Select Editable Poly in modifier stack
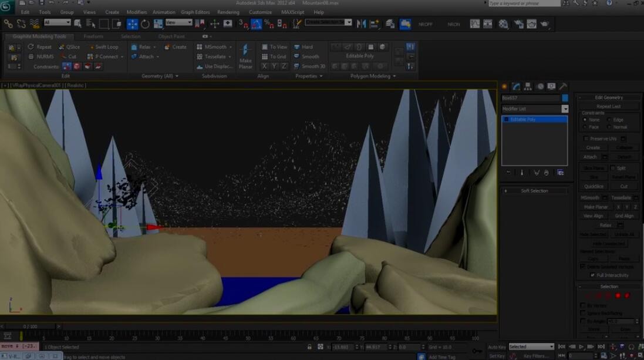The image size is (644, 360). click(x=535, y=119)
